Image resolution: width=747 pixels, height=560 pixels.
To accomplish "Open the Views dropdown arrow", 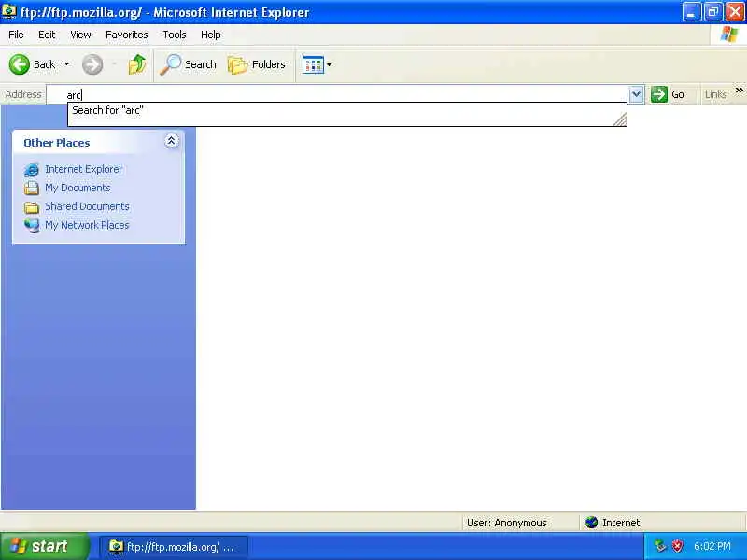I will coord(330,64).
